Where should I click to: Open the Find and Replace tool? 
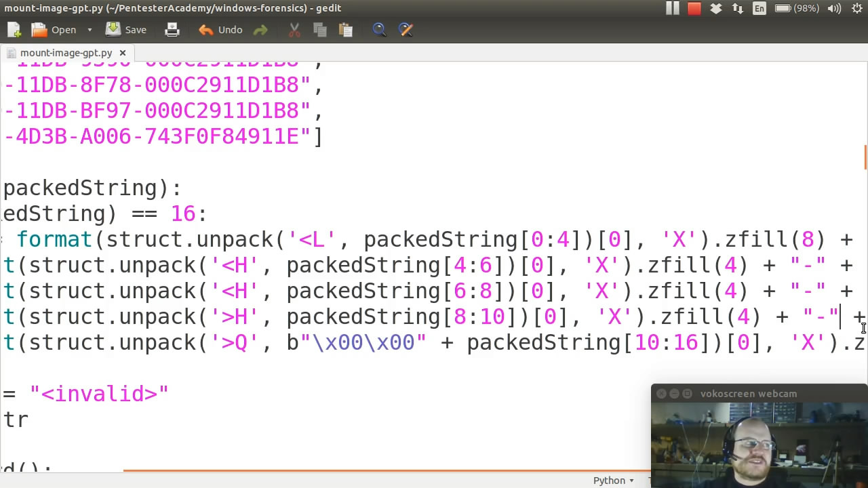406,30
